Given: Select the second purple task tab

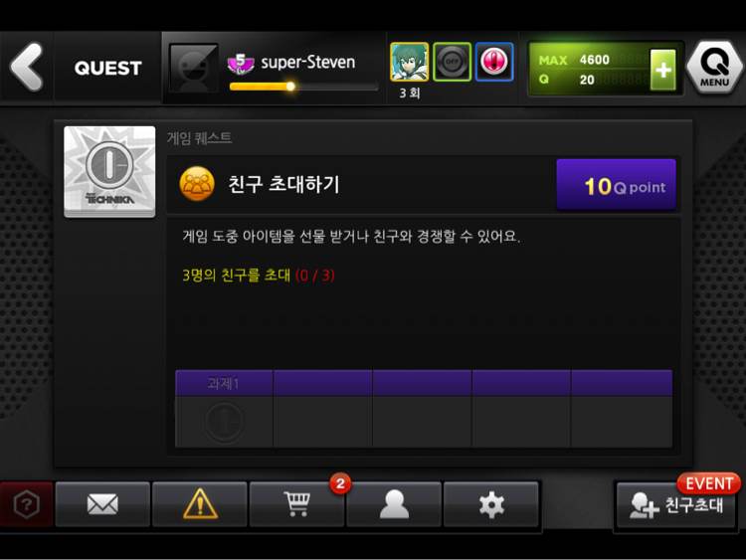Looking at the screenshot, I should (x=323, y=383).
